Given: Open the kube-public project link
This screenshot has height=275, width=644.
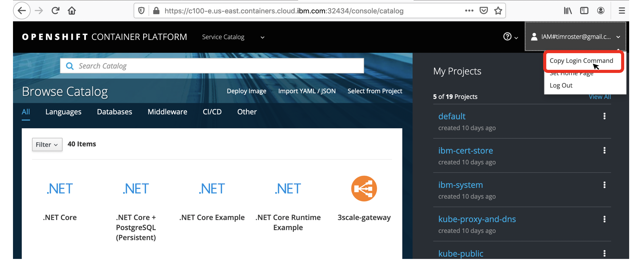Looking at the screenshot, I should click(x=461, y=254).
